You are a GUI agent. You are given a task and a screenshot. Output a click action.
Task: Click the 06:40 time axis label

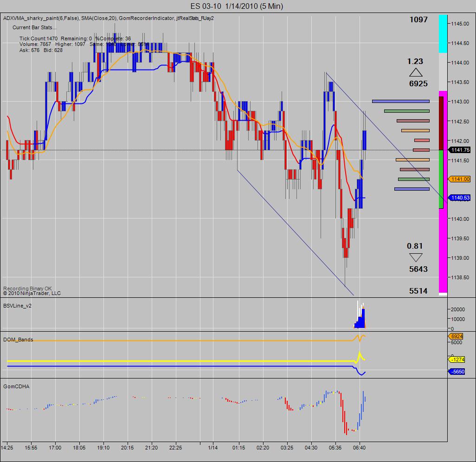pyautogui.click(x=359, y=448)
